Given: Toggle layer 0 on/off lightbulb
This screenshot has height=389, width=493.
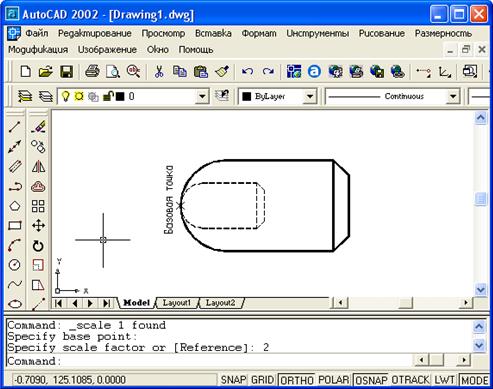Looking at the screenshot, I should pos(66,96).
